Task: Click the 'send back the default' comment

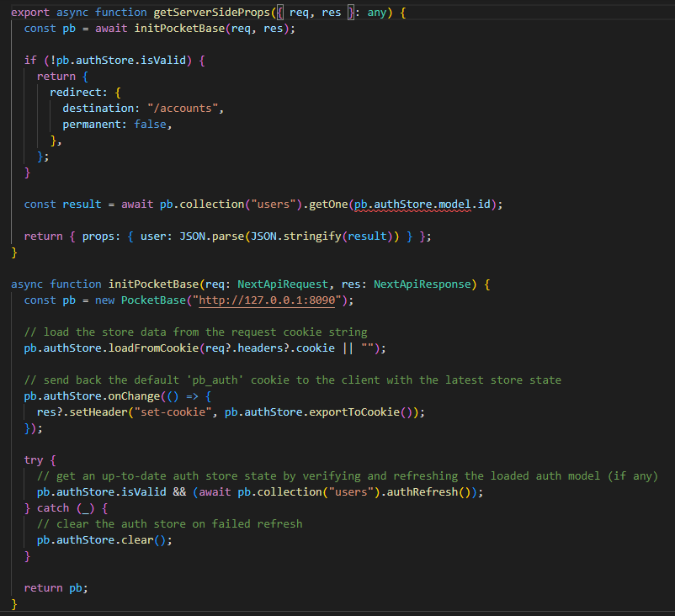Action: (x=293, y=380)
